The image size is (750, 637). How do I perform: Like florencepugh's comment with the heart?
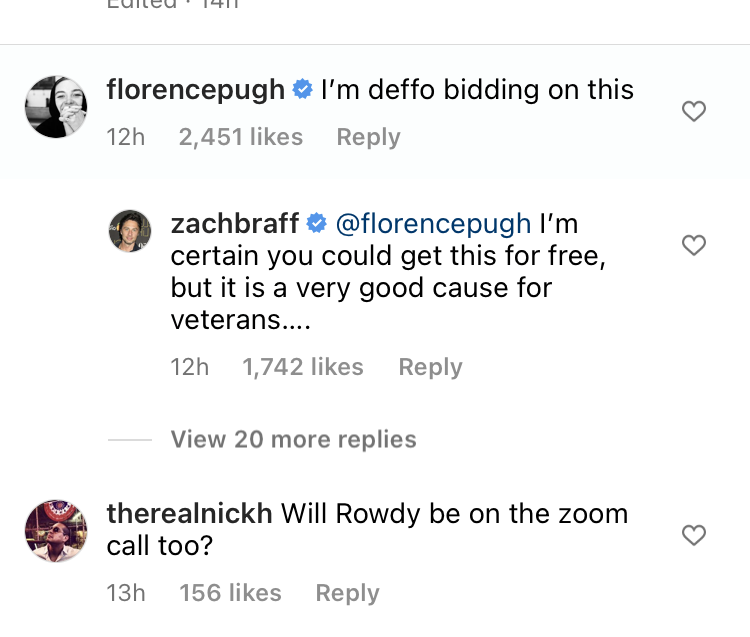[x=693, y=112]
